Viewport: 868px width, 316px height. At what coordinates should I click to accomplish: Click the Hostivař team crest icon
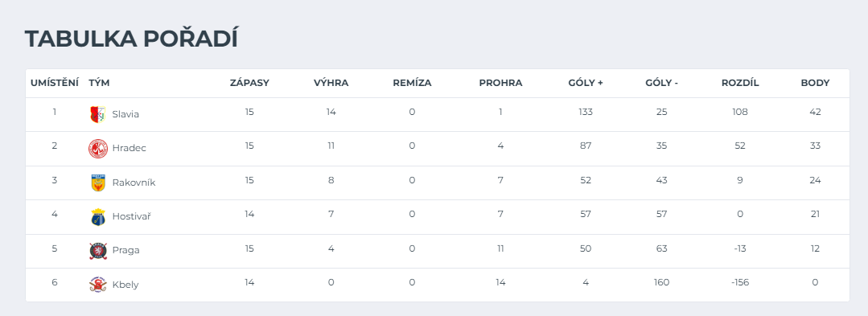[x=97, y=217]
